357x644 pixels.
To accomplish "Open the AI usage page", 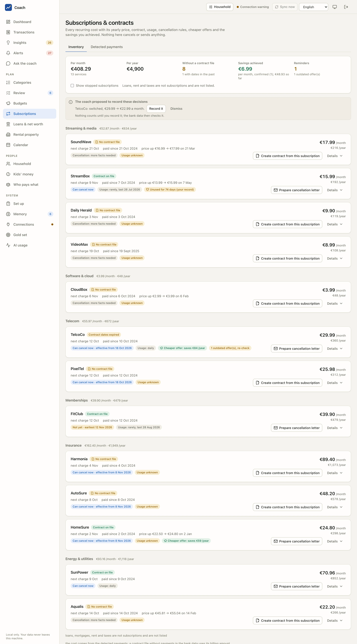I will (30, 245).
